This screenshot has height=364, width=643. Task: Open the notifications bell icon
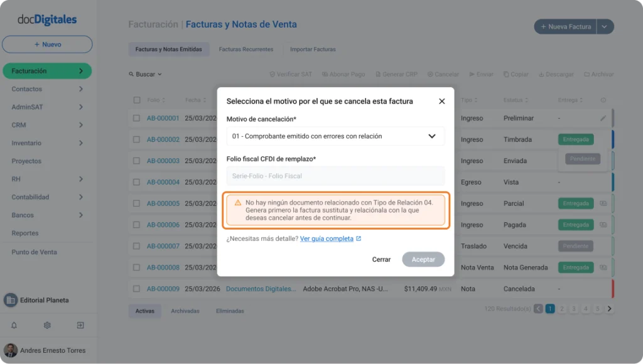coord(14,325)
